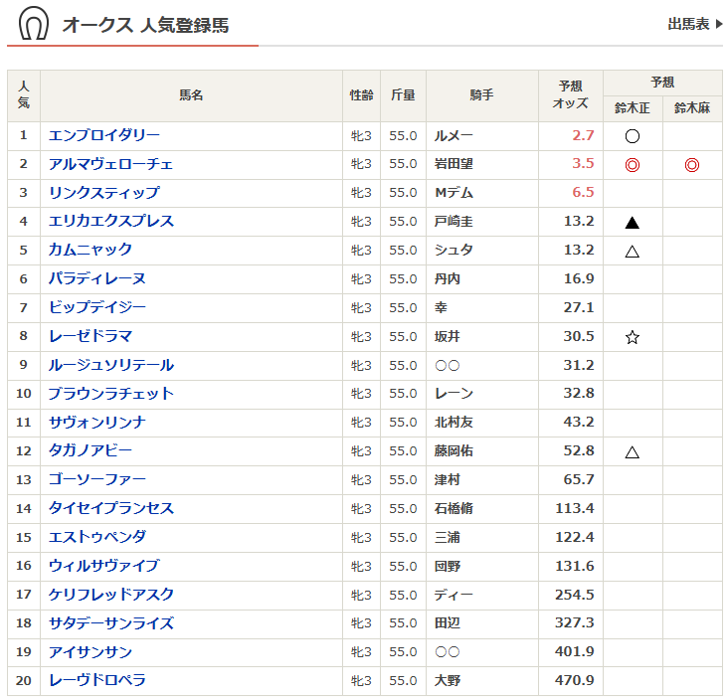
Task: Open the 出馬表 link
Action: (x=695, y=24)
